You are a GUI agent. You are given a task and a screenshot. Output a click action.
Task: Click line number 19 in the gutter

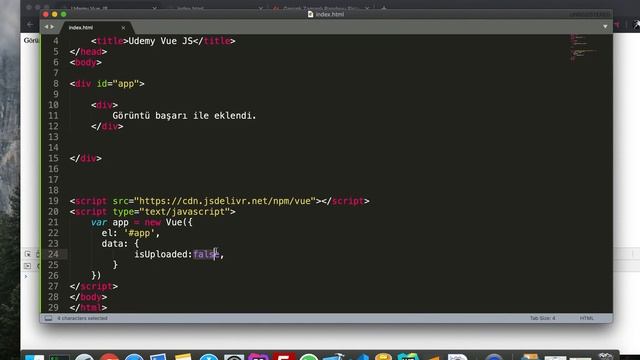click(x=53, y=201)
